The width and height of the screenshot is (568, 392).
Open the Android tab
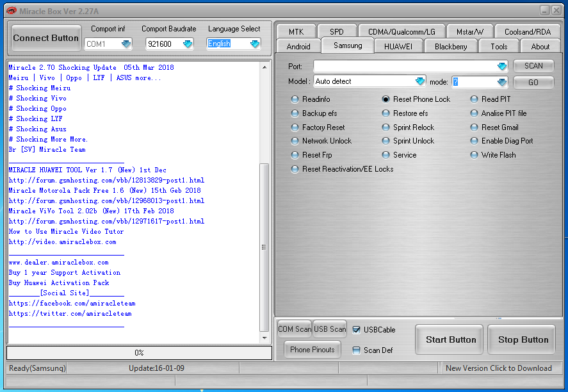pos(298,45)
